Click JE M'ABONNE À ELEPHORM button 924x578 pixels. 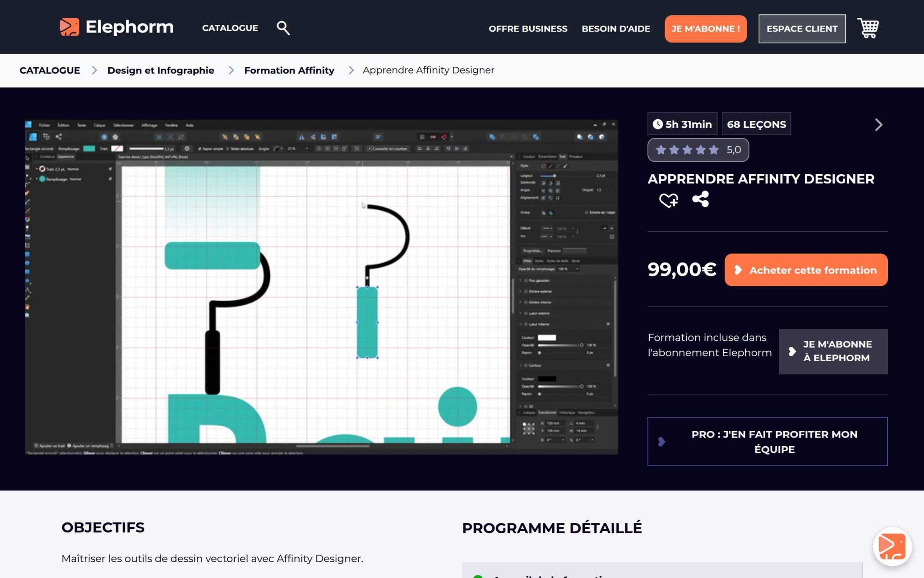[x=833, y=351]
